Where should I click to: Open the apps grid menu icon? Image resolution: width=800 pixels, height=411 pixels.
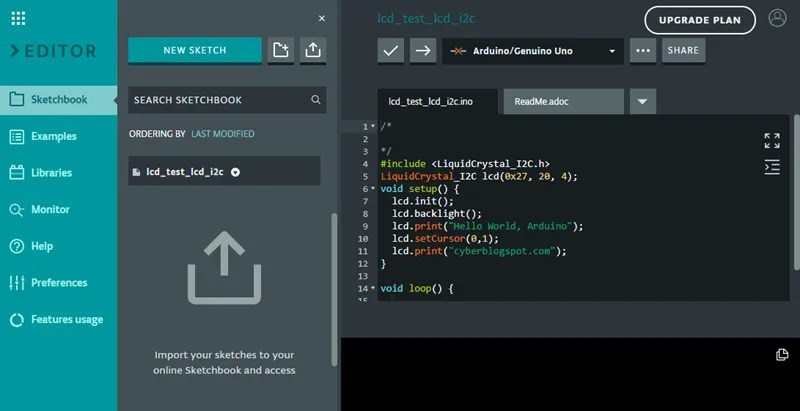[x=18, y=18]
